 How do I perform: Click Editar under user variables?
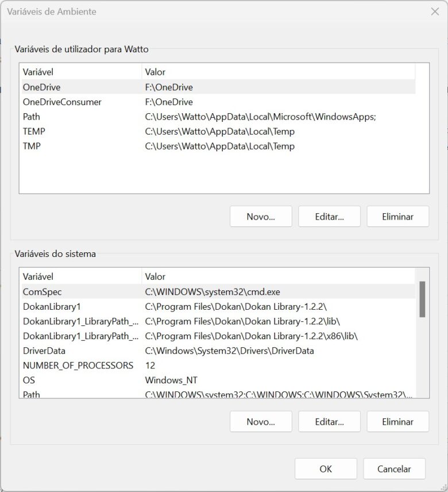[329, 217]
